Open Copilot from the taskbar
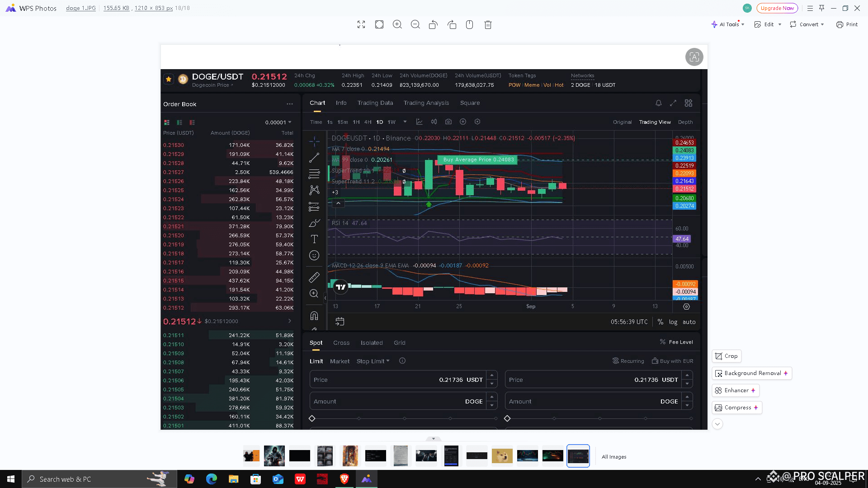 (189, 479)
